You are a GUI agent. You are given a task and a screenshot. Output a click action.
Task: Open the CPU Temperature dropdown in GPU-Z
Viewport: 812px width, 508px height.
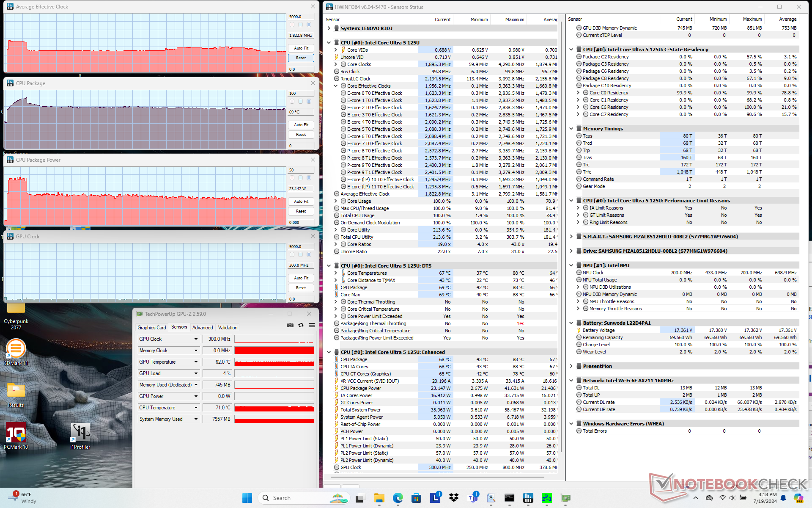(196, 408)
